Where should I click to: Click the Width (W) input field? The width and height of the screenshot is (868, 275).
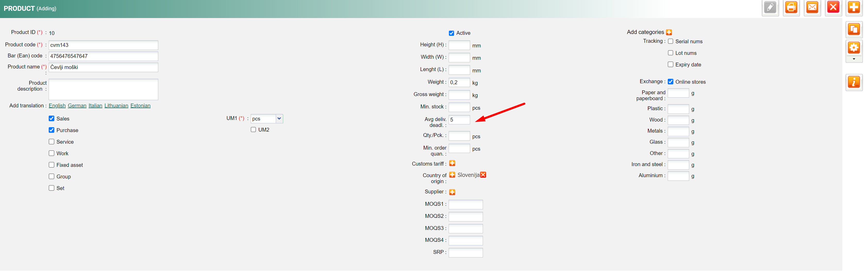459,58
